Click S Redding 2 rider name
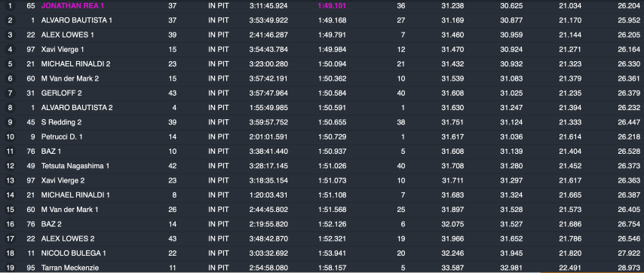Screen dimensions: 644x273 pyautogui.click(x=61, y=122)
